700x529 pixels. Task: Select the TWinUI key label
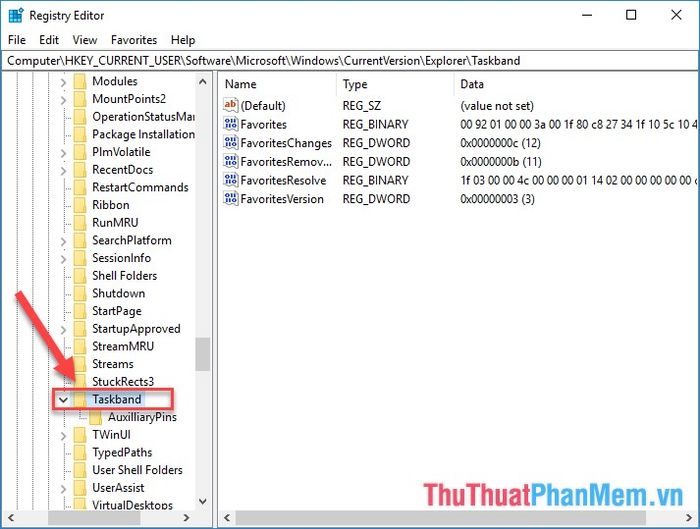coord(111,435)
